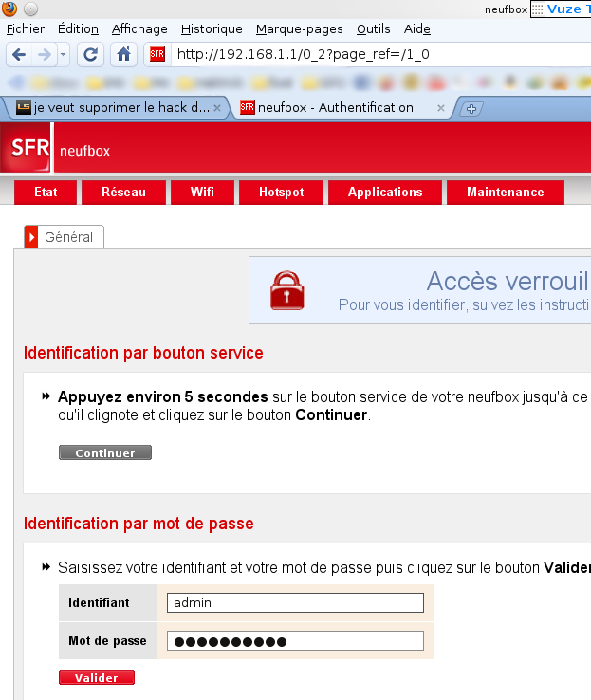Click the 'Identification par mot de passe' heading

click(139, 524)
